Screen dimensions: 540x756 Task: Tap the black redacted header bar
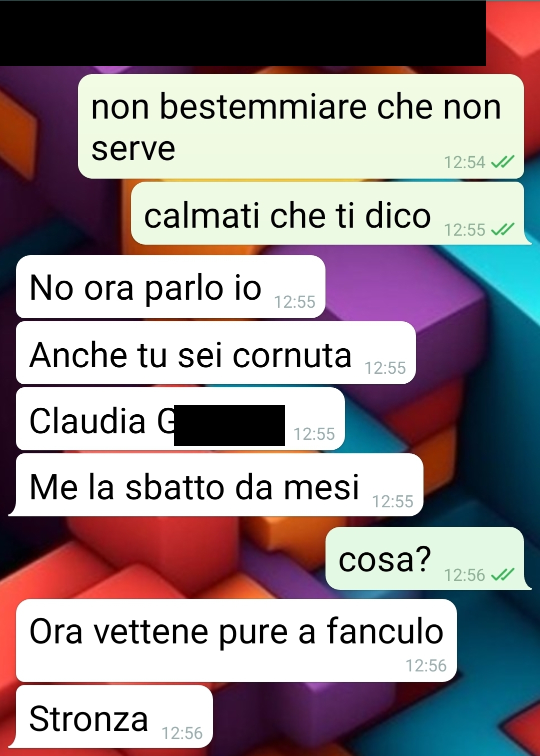click(x=243, y=33)
